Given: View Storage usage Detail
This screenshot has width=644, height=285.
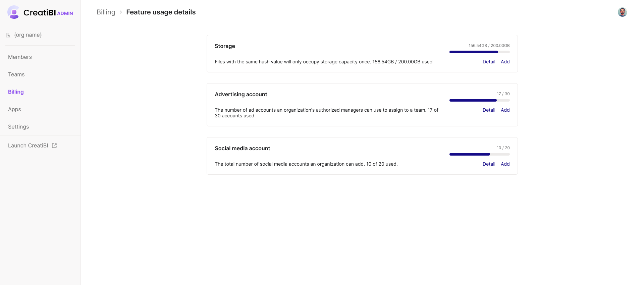Looking at the screenshot, I should tap(489, 62).
